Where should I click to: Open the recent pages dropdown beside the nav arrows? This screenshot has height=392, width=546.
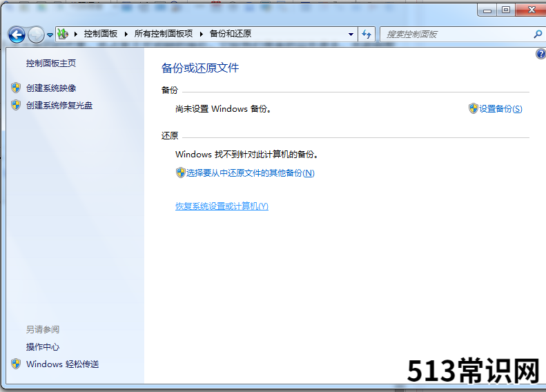pos(50,35)
